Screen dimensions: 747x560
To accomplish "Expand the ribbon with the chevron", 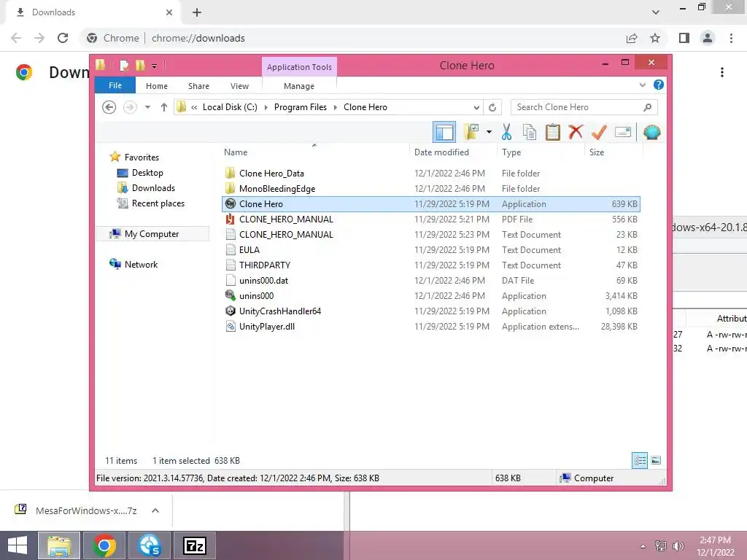I will click(x=642, y=85).
